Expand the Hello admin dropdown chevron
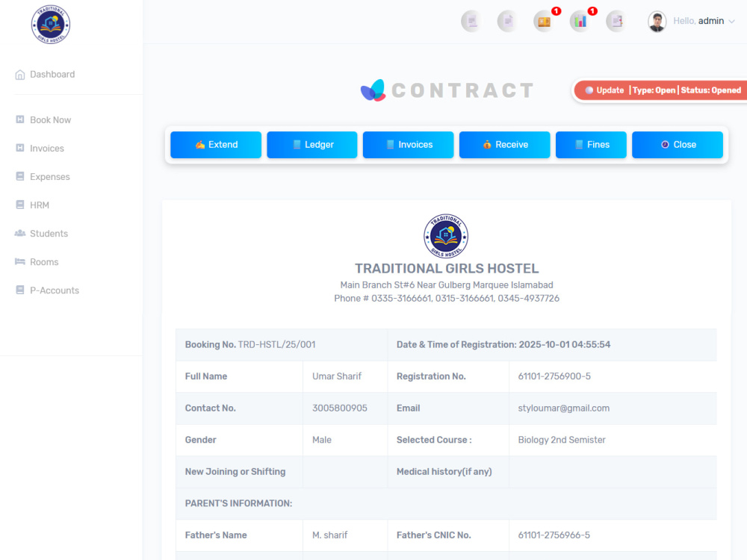747x560 pixels. (x=732, y=22)
